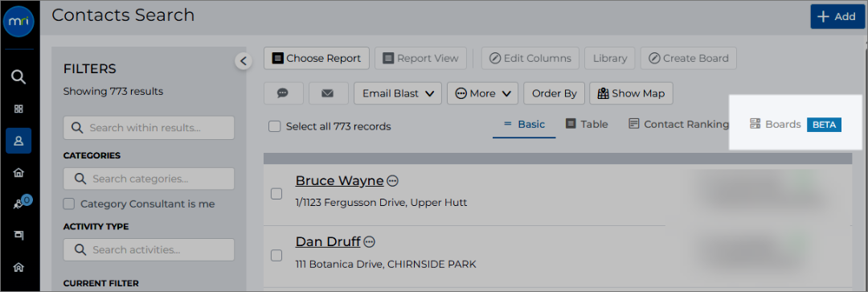
Task: Click the Add button
Action: pos(837,17)
